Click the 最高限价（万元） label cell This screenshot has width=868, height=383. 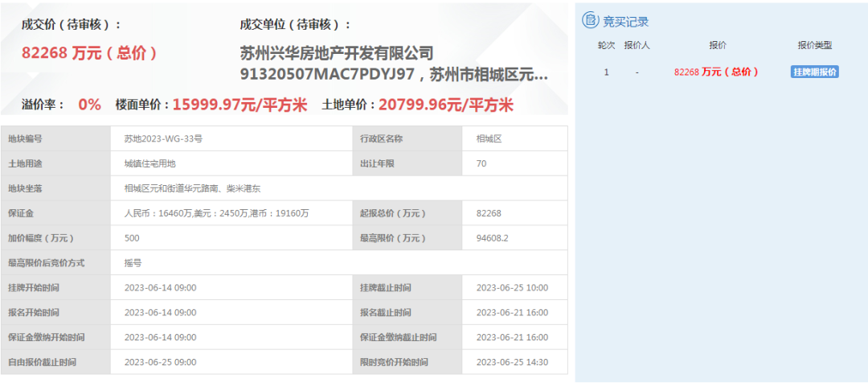[x=407, y=238]
